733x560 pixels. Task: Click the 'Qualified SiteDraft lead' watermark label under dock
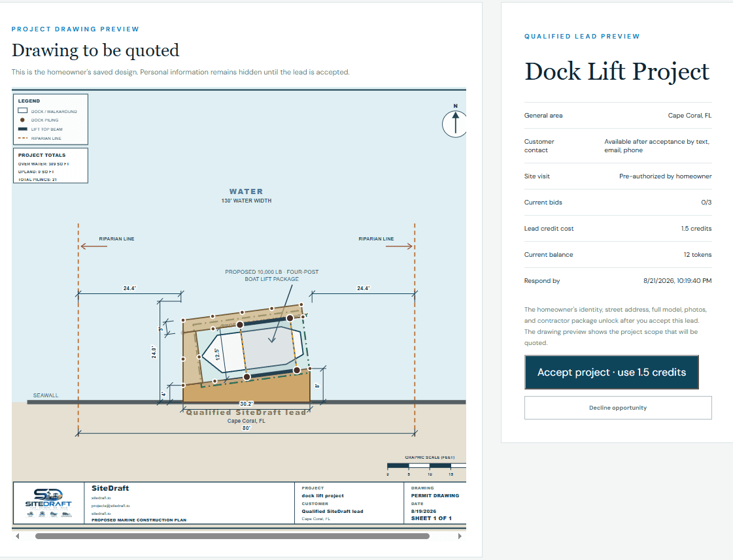pyautogui.click(x=247, y=412)
